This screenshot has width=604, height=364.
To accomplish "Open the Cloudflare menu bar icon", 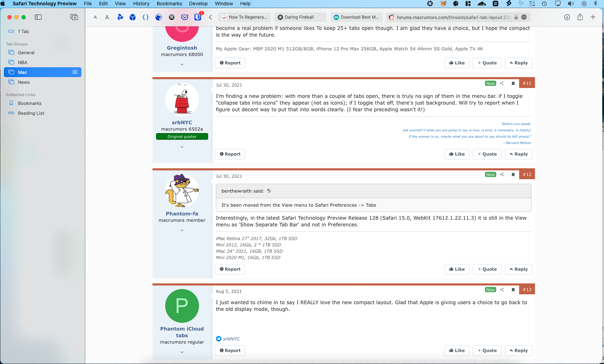I will (x=482, y=4).
